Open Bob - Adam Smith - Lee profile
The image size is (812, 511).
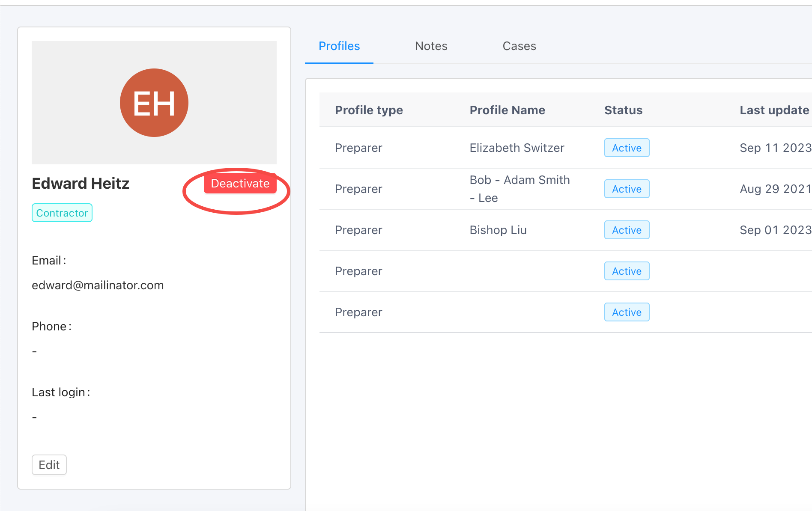point(519,189)
